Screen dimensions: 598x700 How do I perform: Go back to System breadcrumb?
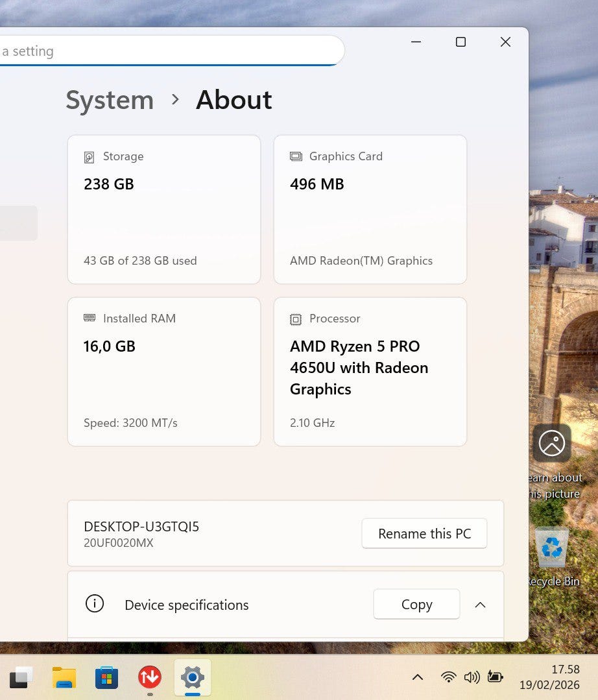(x=110, y=100)
